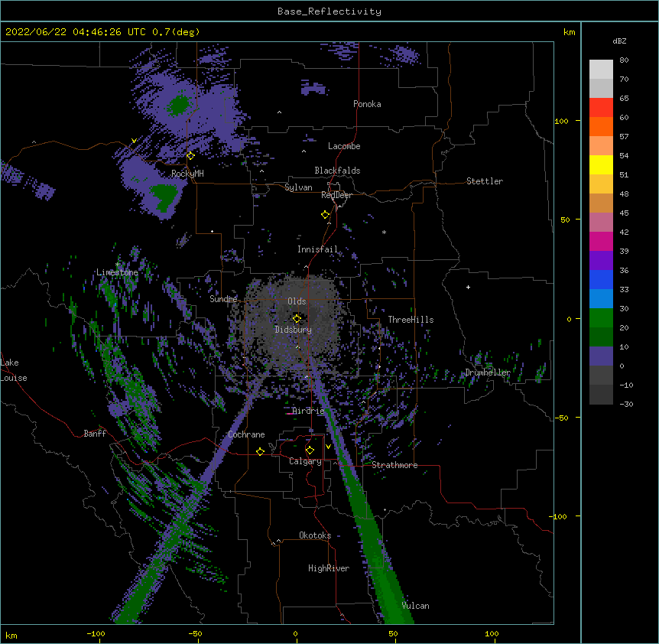The width and height of the screenshot is (659, 644).
Task: Click the light gray 70-80 dBZ legend swatch
Action: (x=601, y=70)
